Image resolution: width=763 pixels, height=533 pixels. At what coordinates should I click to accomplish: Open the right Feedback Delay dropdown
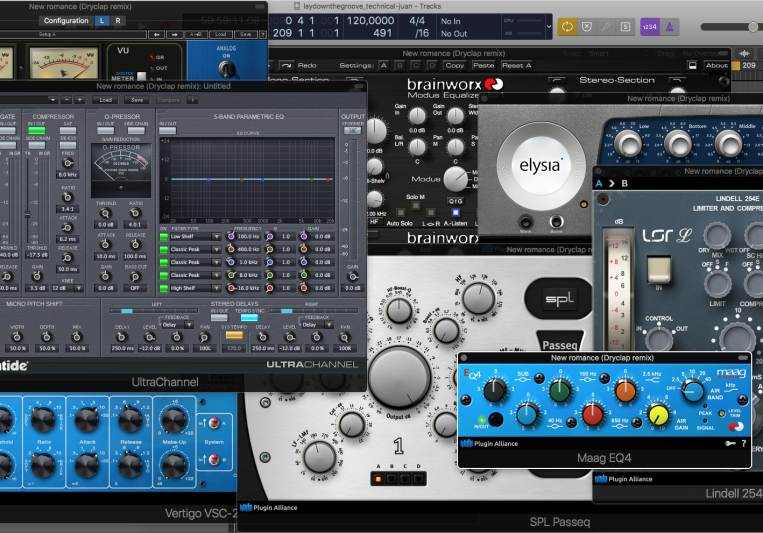[318, 325]
